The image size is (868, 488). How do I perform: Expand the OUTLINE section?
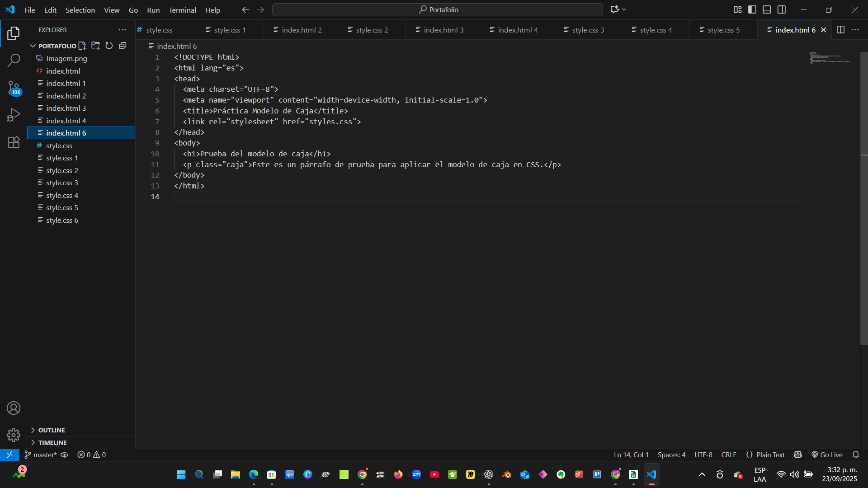coord(81,430)
